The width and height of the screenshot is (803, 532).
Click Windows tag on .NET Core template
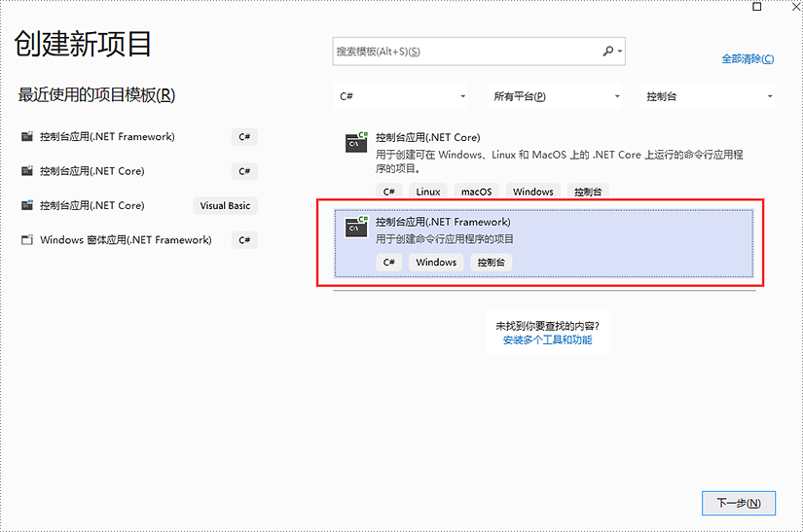[x=533, y=192]
